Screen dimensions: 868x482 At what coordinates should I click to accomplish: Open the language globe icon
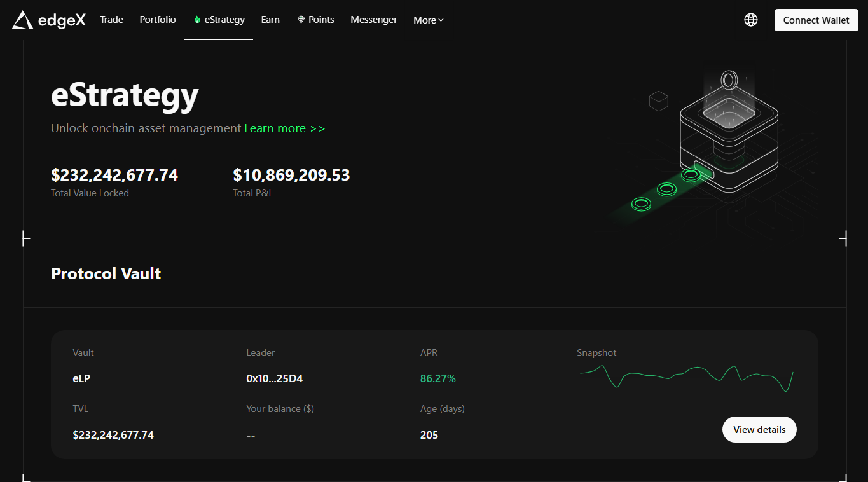pos(750,20)
